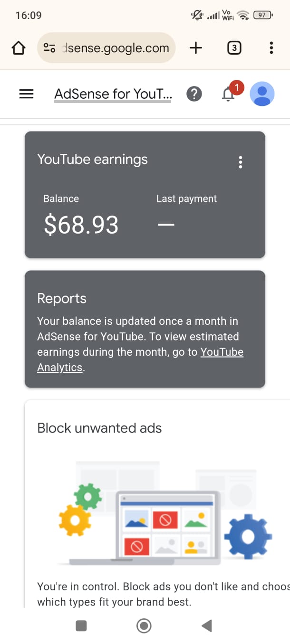Tap the browser home icon
290x644 pixels.
[x=18, y=48]
